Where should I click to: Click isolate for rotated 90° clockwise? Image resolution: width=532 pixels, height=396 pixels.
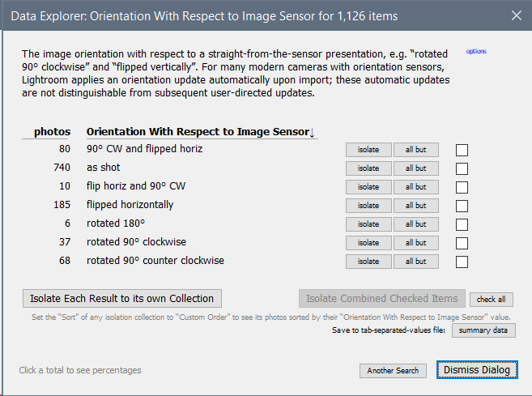tap(368, 243)
